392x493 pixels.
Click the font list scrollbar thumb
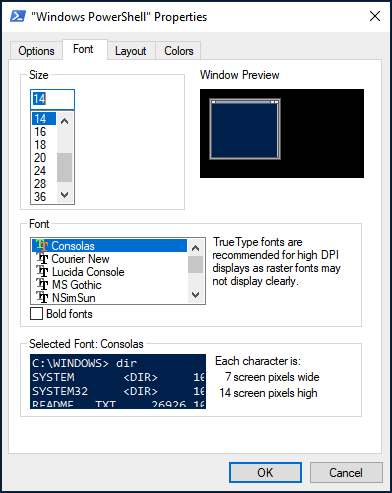(196, 265)
